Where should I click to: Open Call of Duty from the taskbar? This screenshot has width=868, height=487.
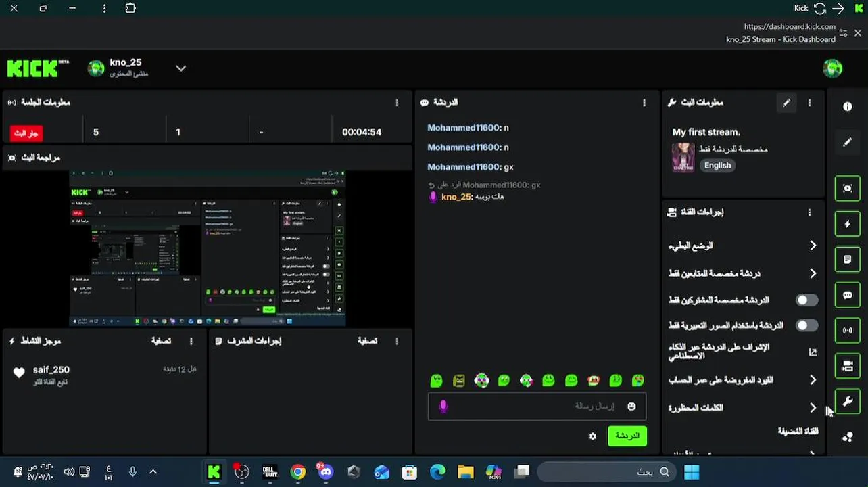(x=270, y=471)
